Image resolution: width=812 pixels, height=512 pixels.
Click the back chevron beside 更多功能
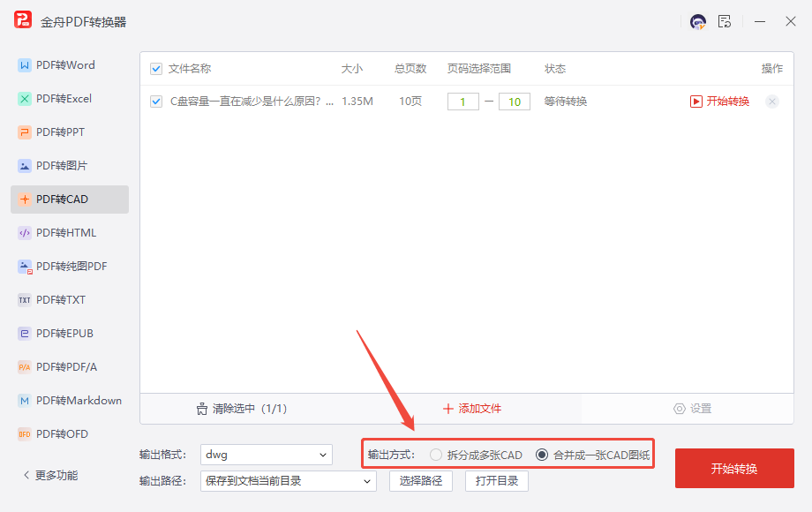tap(26, 475)
